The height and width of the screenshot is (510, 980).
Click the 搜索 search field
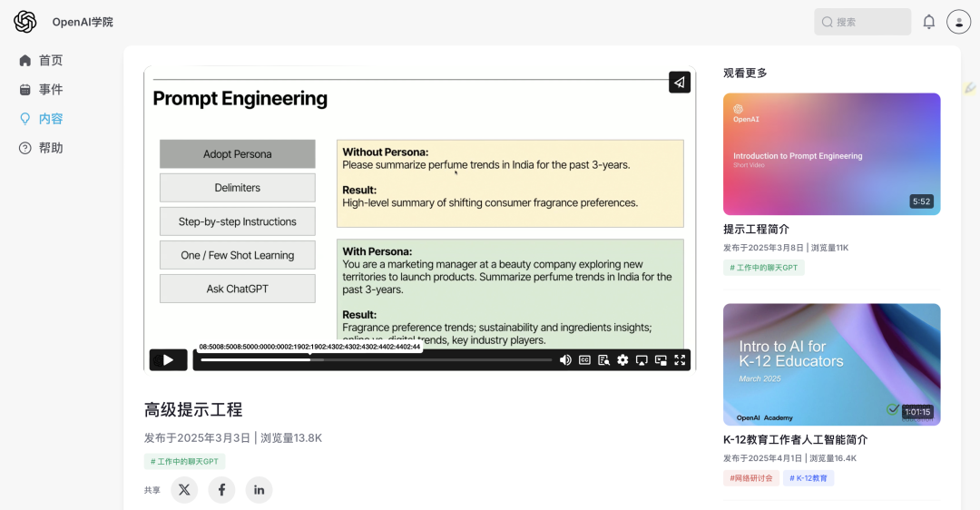tap(862, 22)
